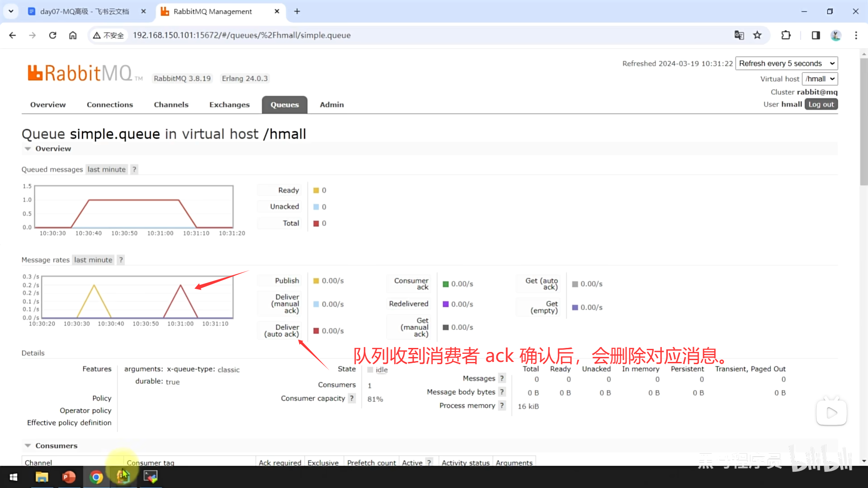
Task: Click the translate page icon
Action: point(739,35)
